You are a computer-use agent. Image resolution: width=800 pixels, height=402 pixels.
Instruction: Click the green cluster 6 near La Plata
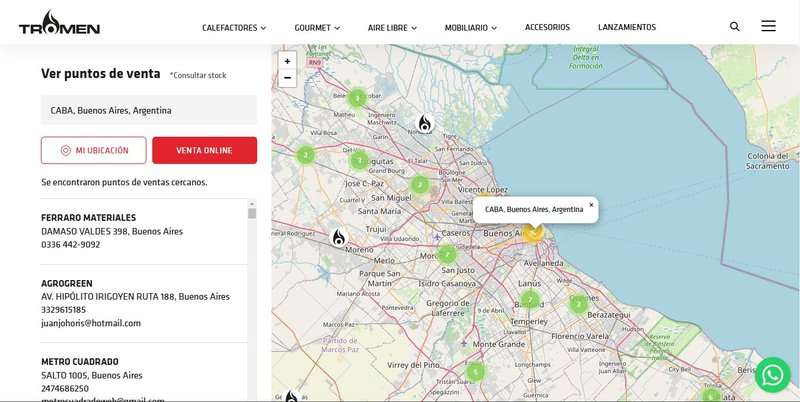(711, 396)
